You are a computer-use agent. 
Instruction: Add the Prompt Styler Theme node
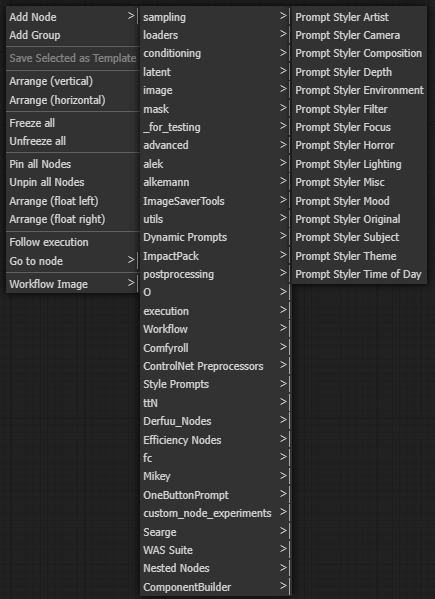click(359, 256)
